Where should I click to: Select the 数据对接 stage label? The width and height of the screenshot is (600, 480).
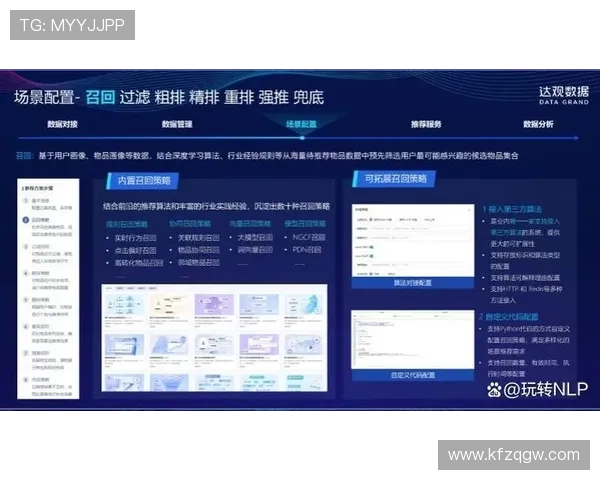point(62,124)
